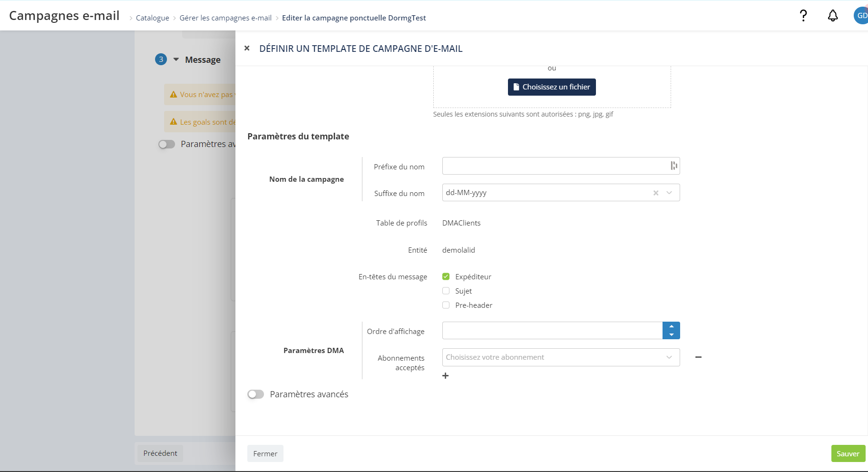Check the Sujet checkbox

446,291
